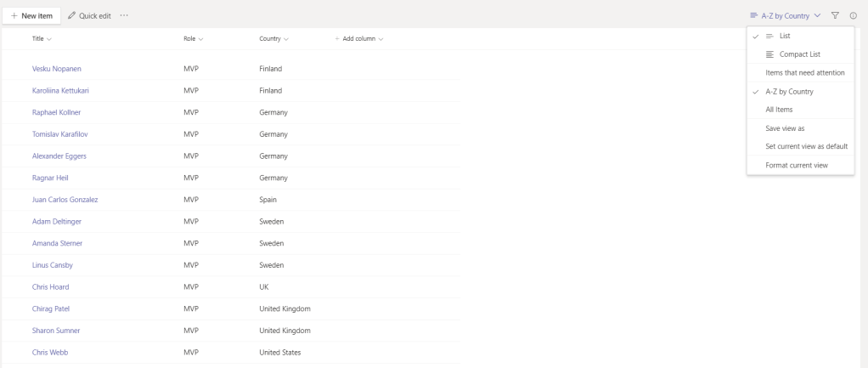Expand the Country column header dropdown

pos(273,39)
